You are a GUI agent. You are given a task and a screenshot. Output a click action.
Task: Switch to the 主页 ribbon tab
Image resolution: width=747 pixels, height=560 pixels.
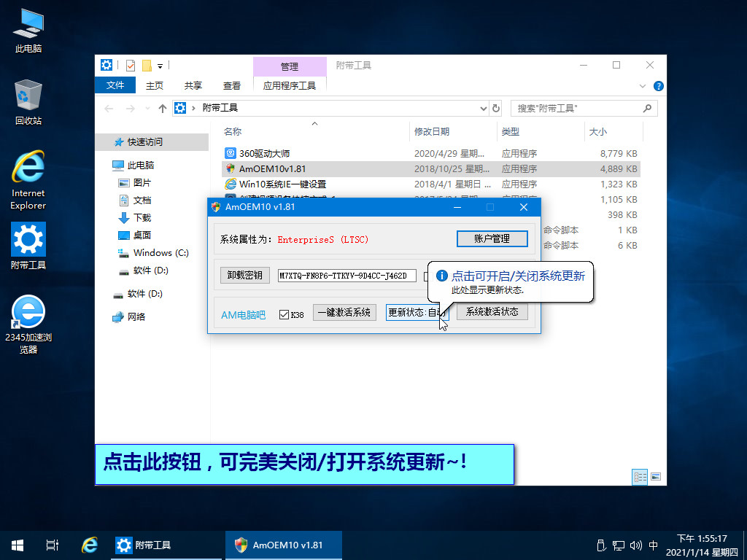pyautogui.click(x=155, y=85)
